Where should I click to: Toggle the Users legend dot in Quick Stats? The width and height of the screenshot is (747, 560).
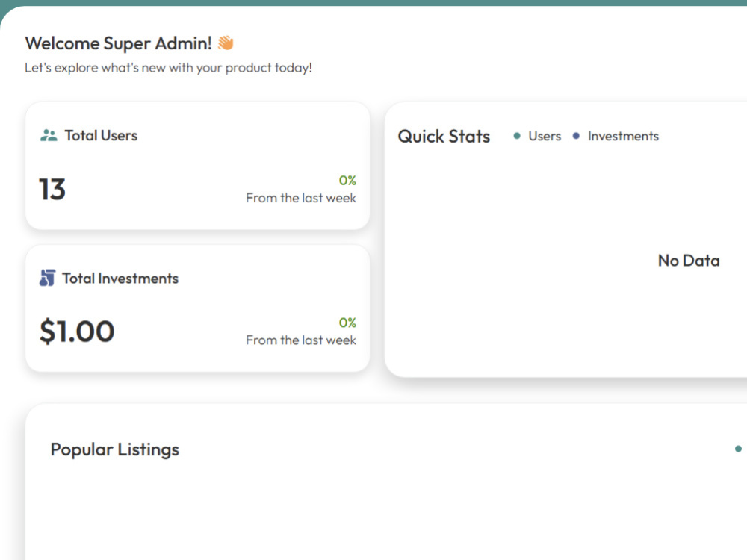[x=517, y=136]
